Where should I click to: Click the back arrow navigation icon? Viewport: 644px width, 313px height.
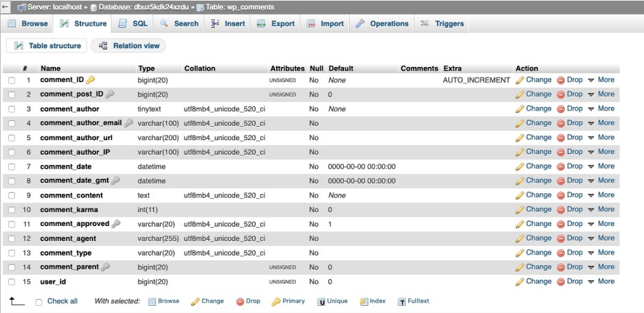pyautogui.click(x=6, y=7)
